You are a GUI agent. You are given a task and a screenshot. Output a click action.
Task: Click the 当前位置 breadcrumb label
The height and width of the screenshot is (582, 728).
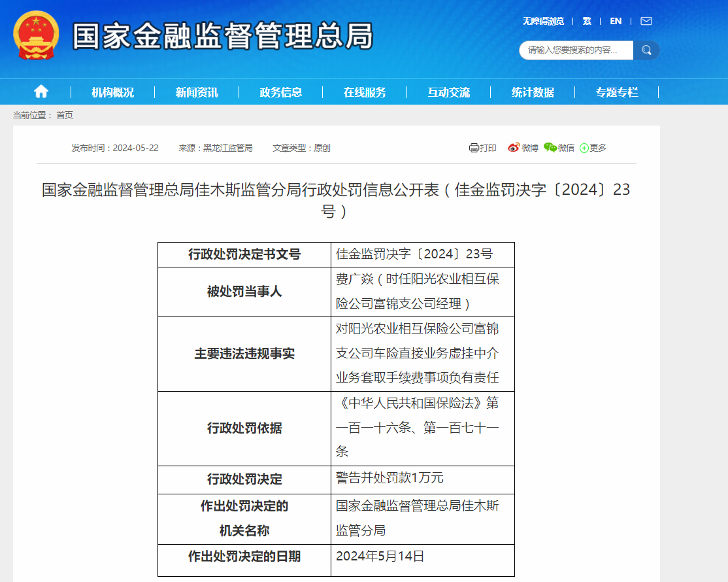[32, 115]
